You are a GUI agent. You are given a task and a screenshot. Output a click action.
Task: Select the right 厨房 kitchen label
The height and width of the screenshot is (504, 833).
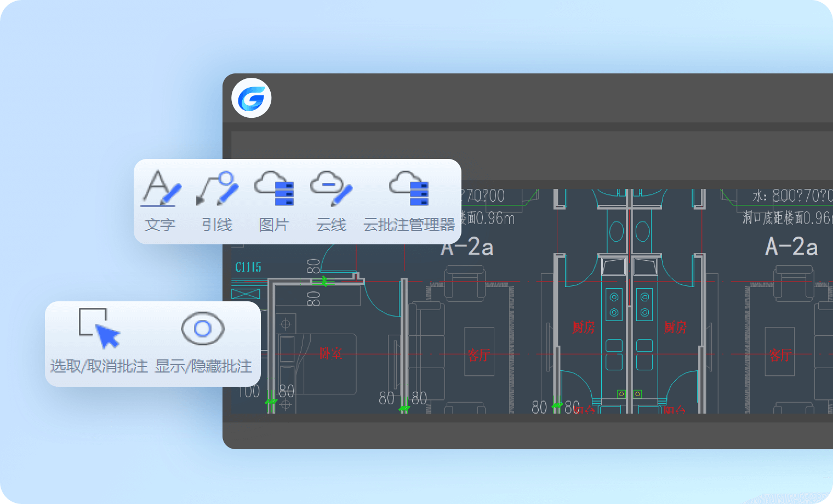coord(675,328)
